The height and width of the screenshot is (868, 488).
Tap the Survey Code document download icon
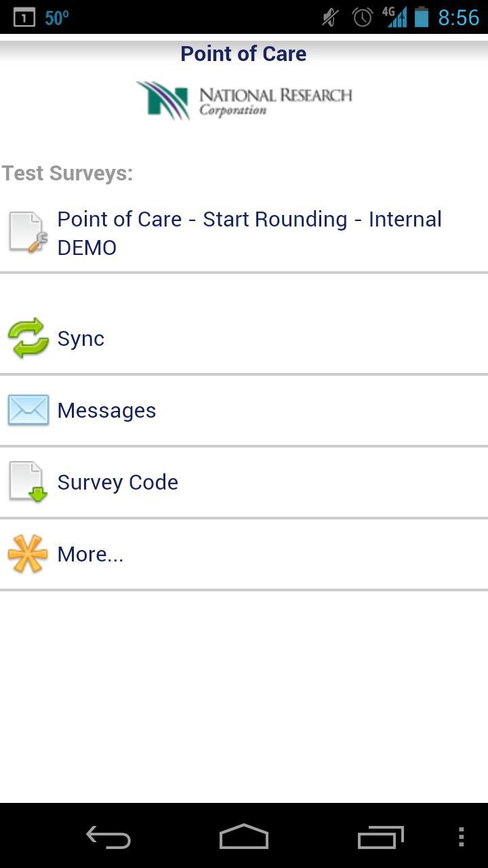26,481
